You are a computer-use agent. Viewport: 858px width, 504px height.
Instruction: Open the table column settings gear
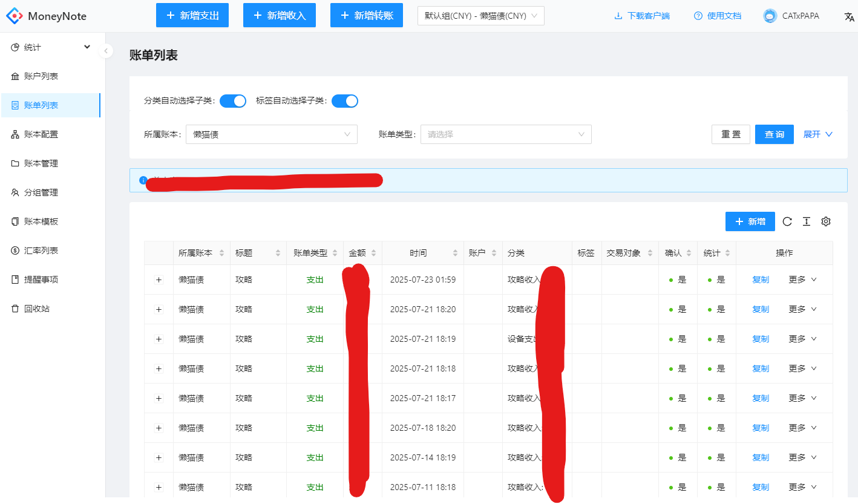pyautogui.click(x=826, y=221)
